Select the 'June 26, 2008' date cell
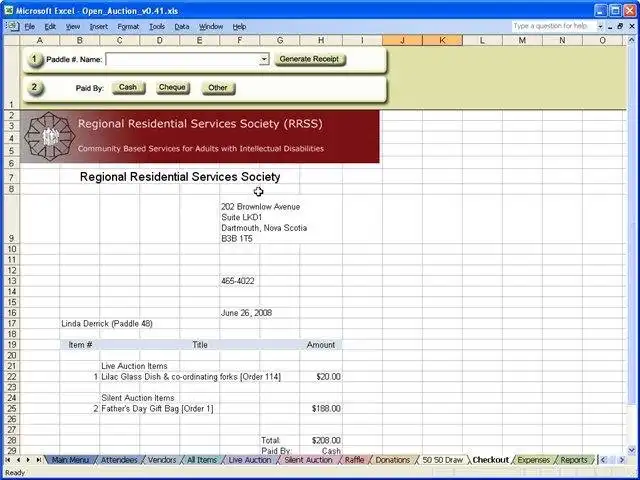640x480 pixels. tap(247, 313)
